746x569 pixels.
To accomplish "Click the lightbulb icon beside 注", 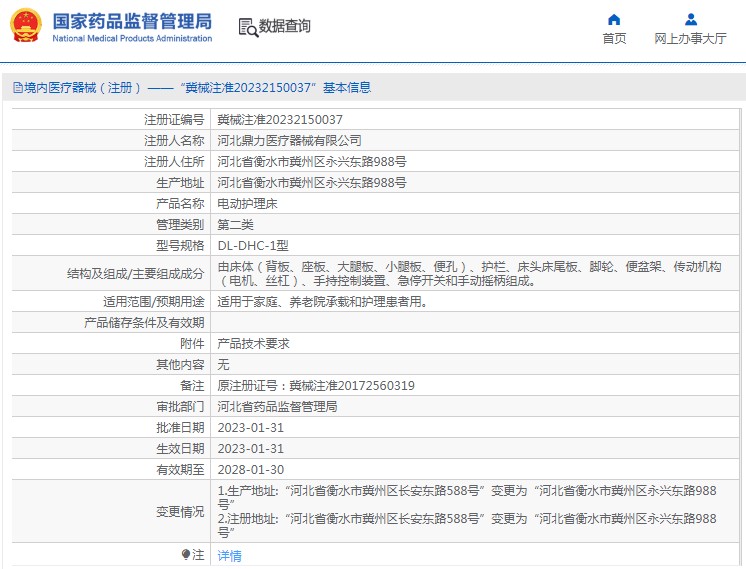I will click(186, 554).
